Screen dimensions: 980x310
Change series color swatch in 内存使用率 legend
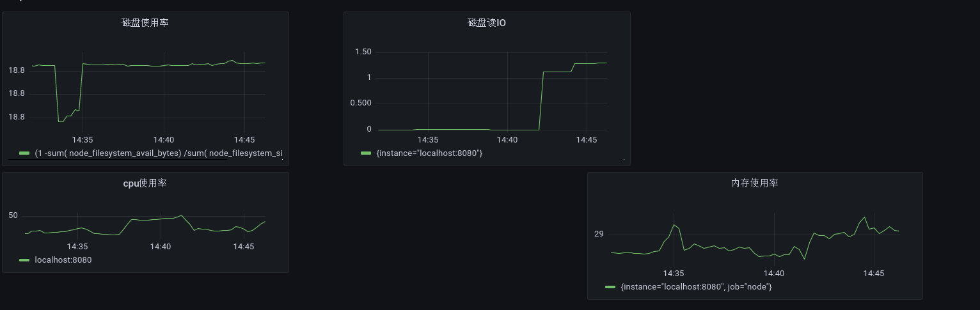point(610,287)
